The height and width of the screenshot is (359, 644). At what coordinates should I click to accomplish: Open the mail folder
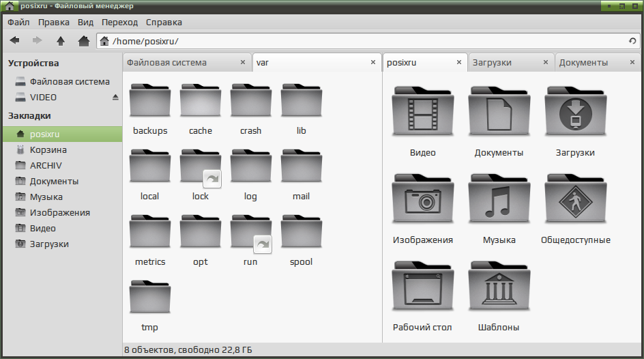point(301,166)
